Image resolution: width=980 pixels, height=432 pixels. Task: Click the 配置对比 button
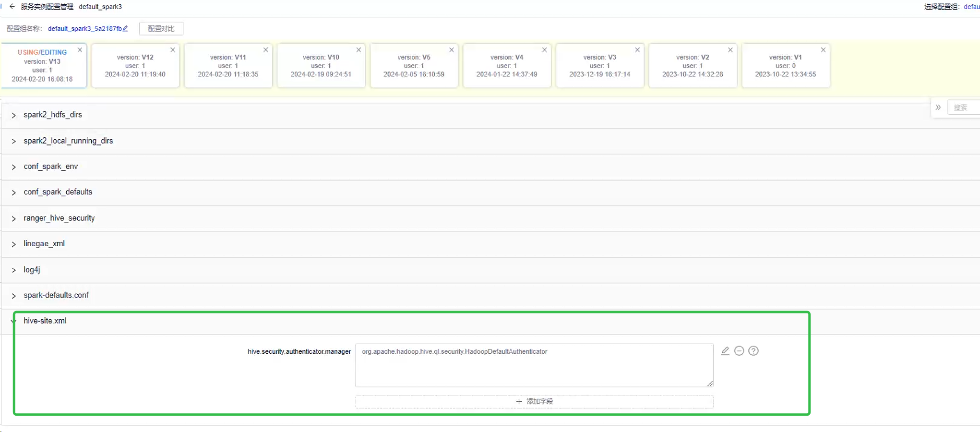point(161,28)
